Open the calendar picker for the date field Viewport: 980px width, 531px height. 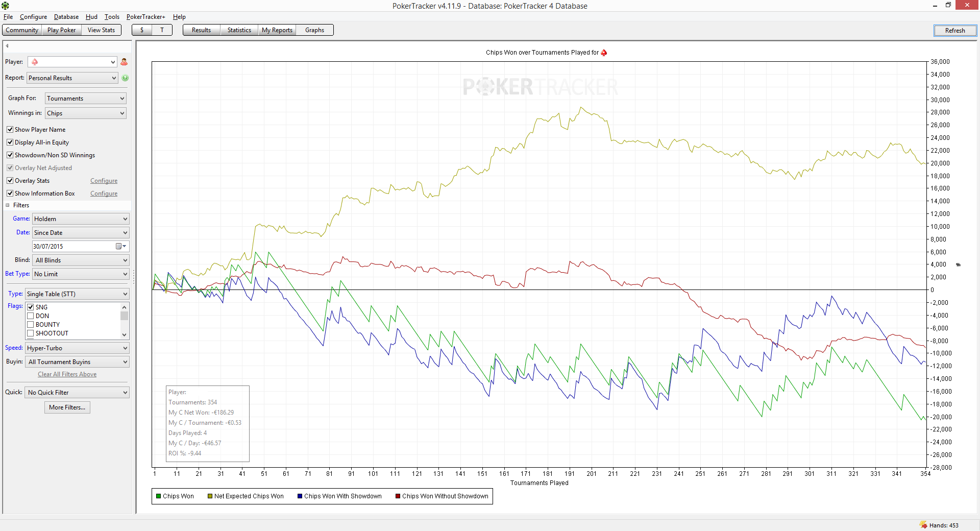click(121, 247)
